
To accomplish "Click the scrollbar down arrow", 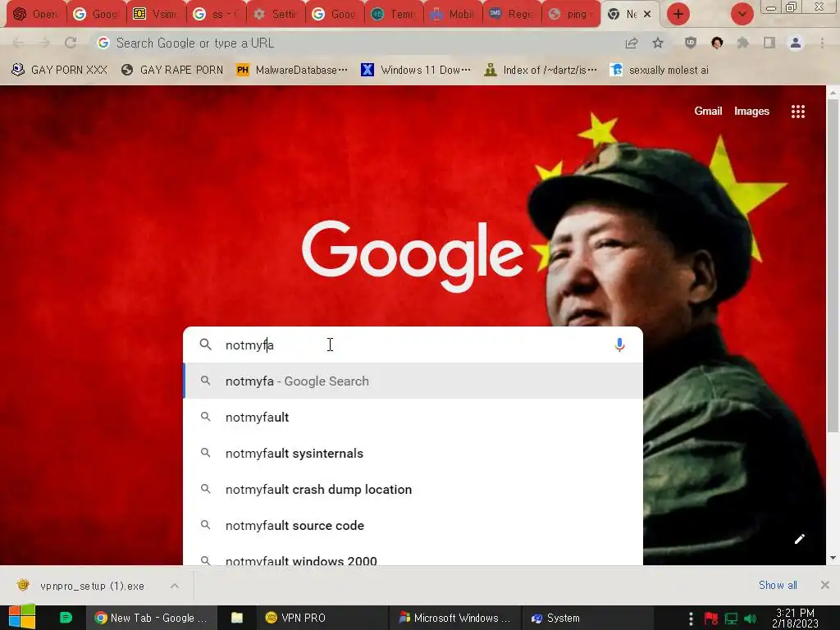I will pyautogui.click(x=833, y=558).
